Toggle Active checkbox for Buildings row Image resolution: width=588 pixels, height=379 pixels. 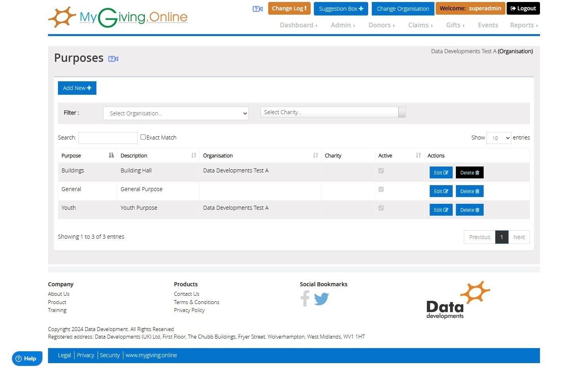point(381,170)
